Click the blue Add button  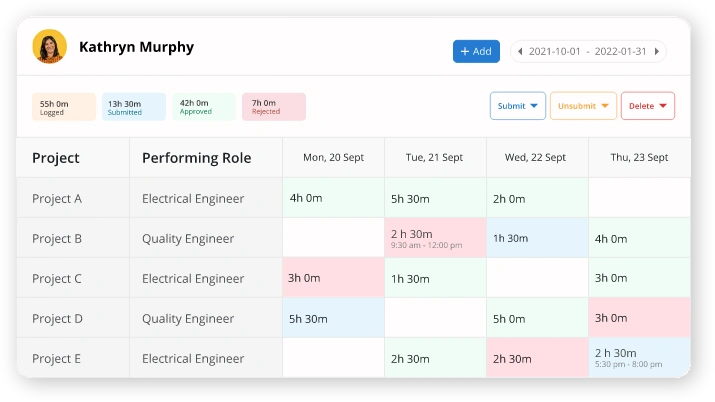476,51
